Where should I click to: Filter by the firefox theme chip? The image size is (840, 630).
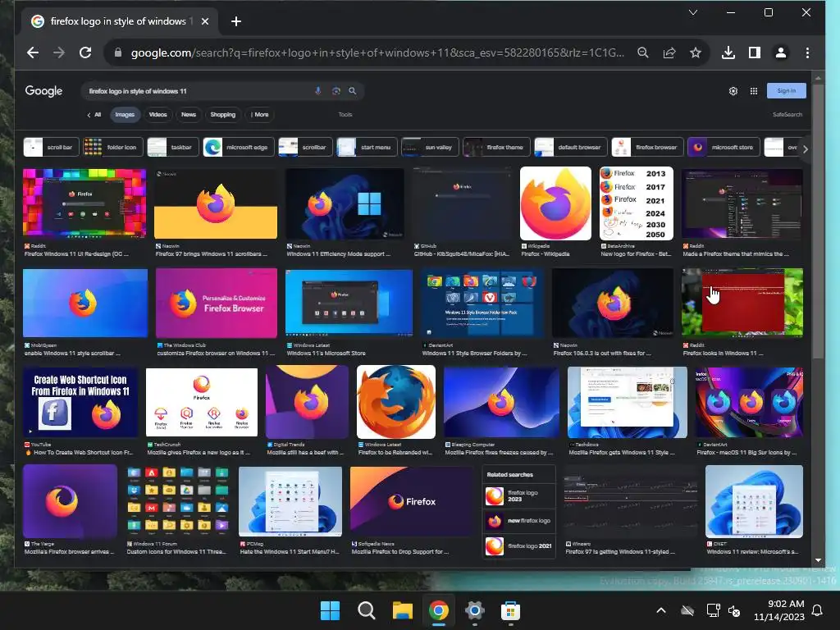click(496, 147)
